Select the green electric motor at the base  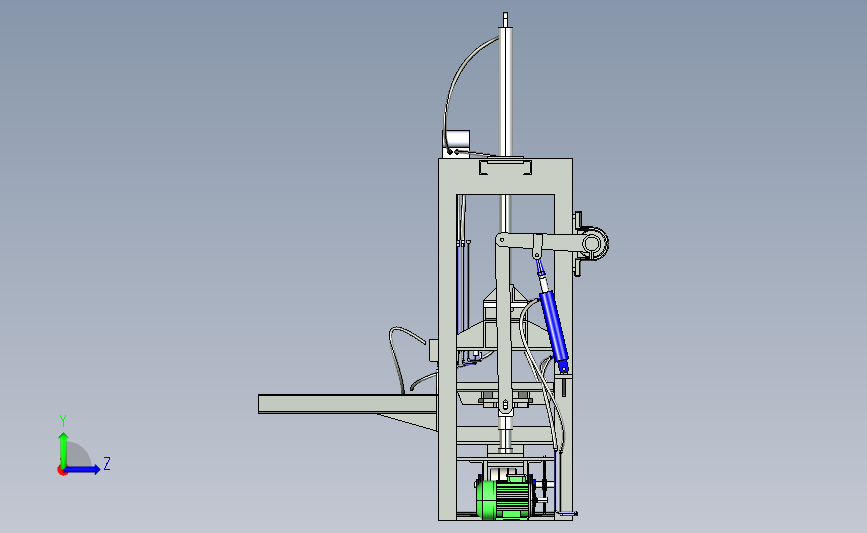point(505,498)
